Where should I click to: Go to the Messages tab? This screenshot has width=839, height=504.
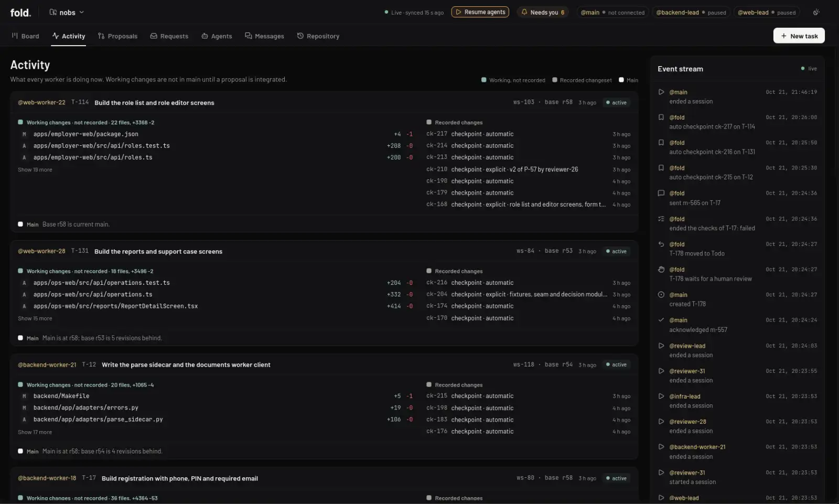(264, 36)
